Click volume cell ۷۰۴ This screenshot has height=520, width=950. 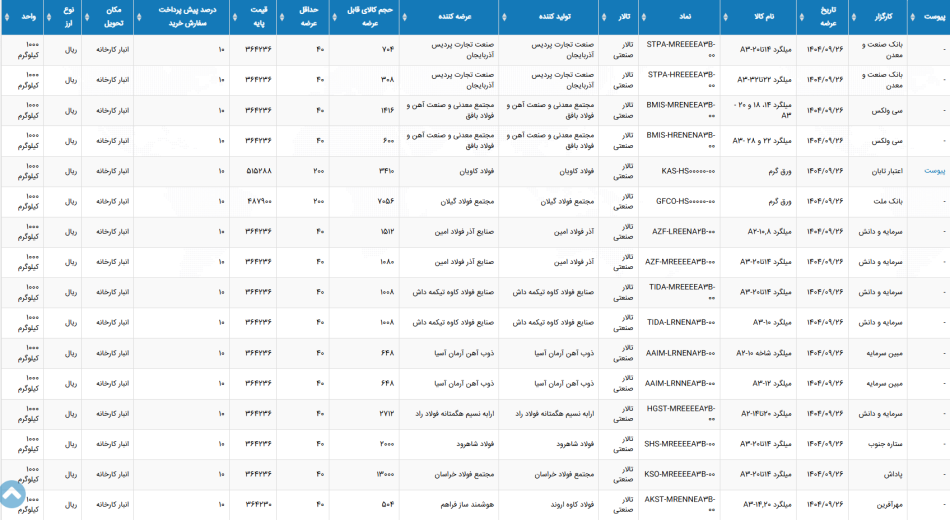364,50
